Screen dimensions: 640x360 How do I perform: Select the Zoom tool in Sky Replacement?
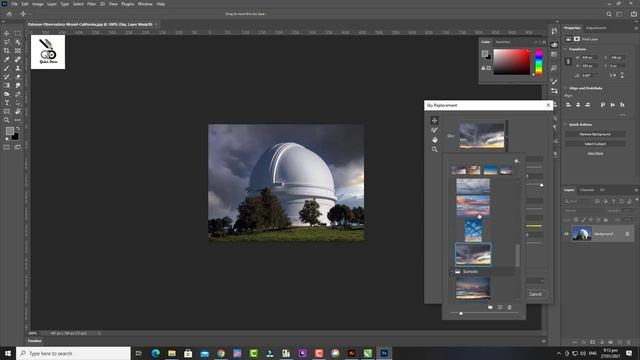tap(434, 149)
